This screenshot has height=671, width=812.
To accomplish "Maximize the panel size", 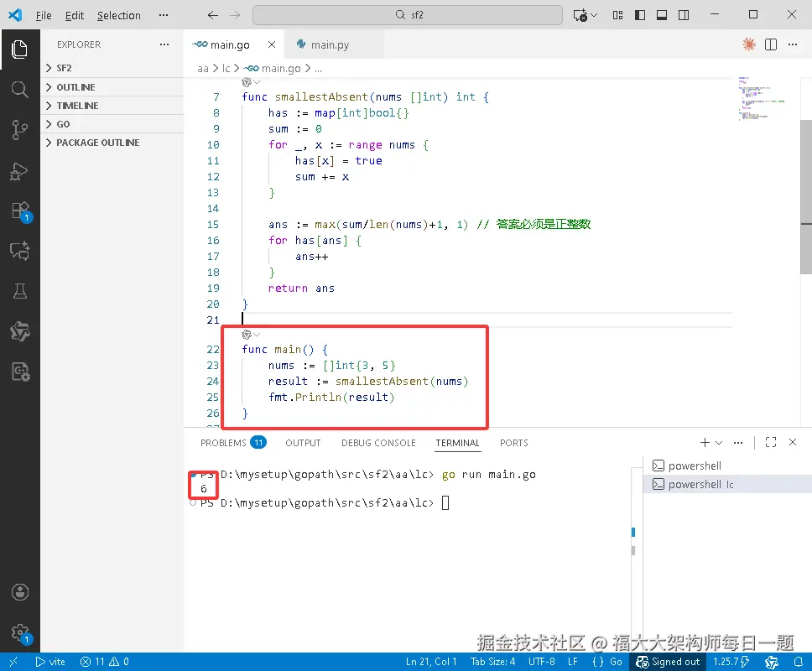I will click(771, 442).
